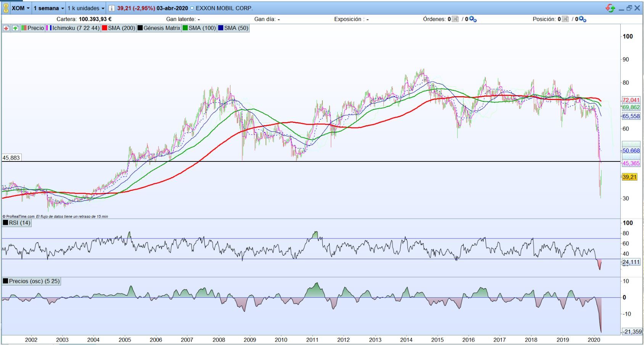Click the grey cancel icon beside Órdenes
This screenshot has width=644, height=345.
coord(455,19)
